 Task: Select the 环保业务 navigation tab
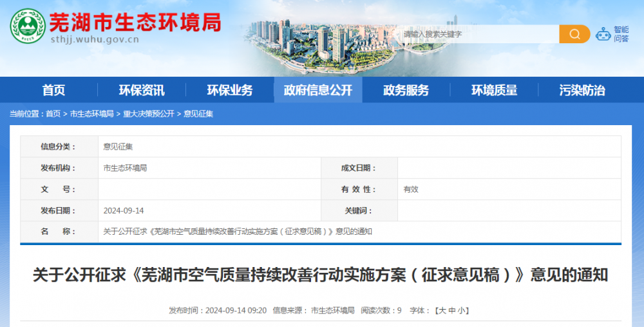click(x=230, y=90)
